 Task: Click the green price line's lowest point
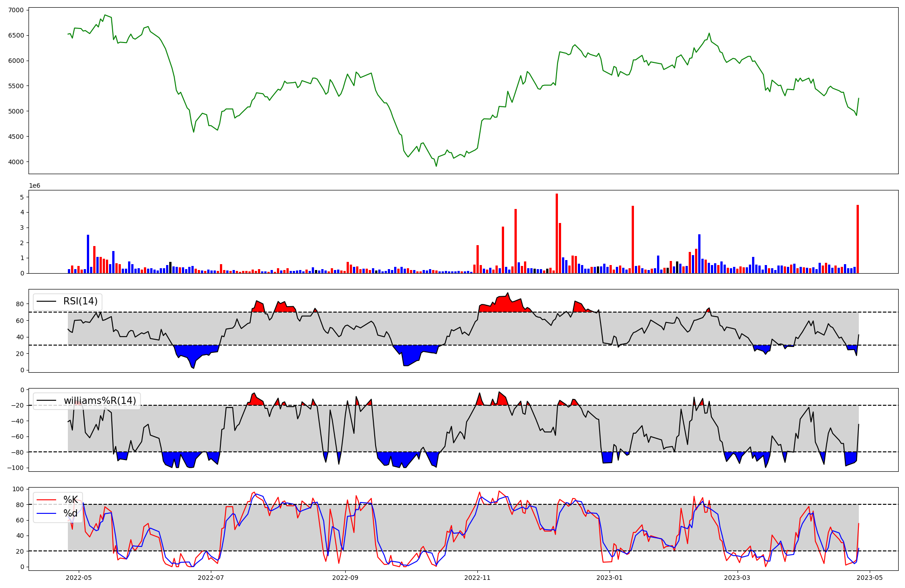pyautogui.click(x=436, y=166)
